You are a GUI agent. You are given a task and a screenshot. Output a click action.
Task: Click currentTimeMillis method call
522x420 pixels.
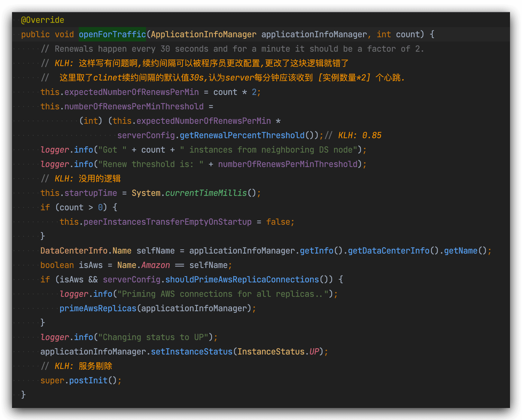click(206, 193)
